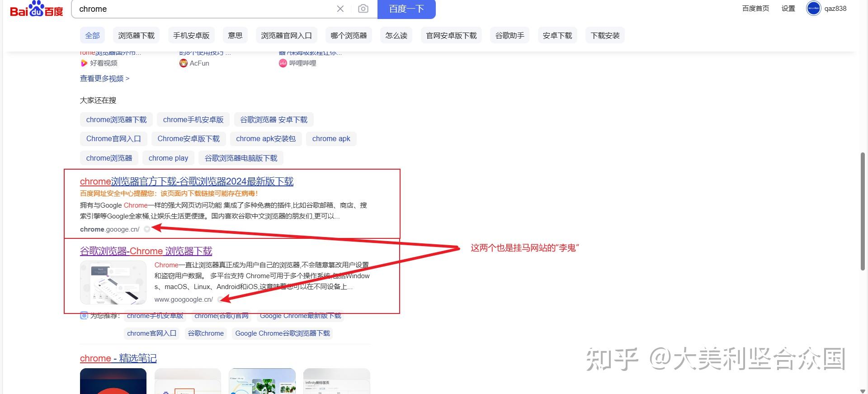Open result chrome浏览器官方下载-谷歌浏览器2024最新版下载
The width and height of the screenshot is (868, 394).
point(187,181)
